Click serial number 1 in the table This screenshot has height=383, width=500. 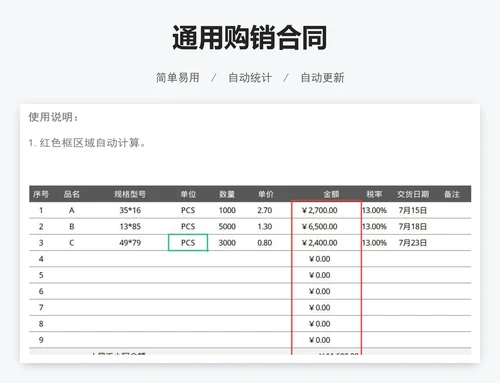(x=41, y=210)
